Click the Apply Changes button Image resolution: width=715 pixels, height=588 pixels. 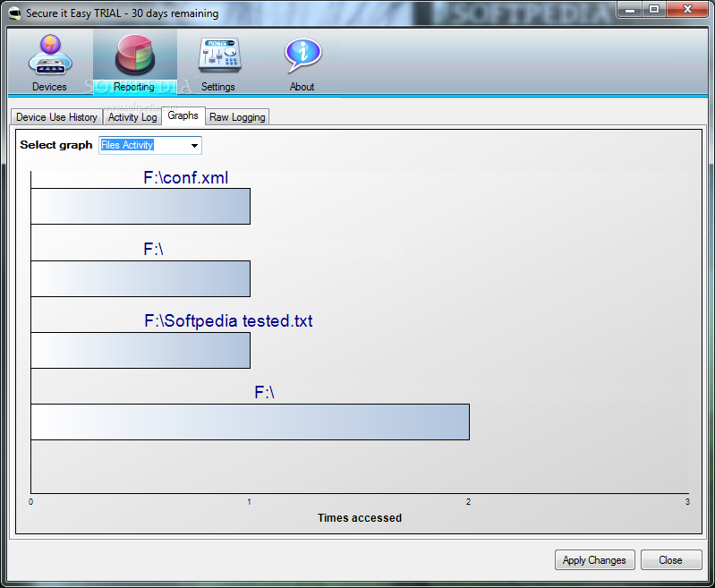coord(594,559)
